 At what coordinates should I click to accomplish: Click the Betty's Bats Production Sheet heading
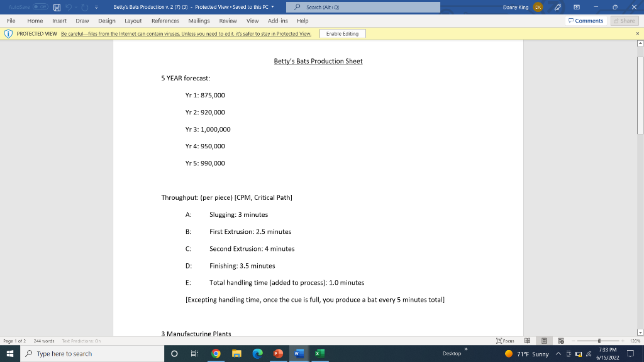(318, 61)
